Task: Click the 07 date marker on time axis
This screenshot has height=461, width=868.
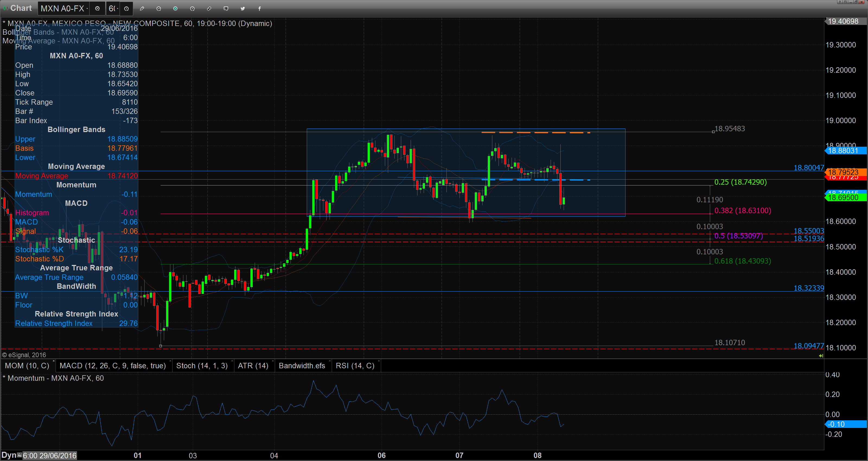Action: tap(459, 456)
